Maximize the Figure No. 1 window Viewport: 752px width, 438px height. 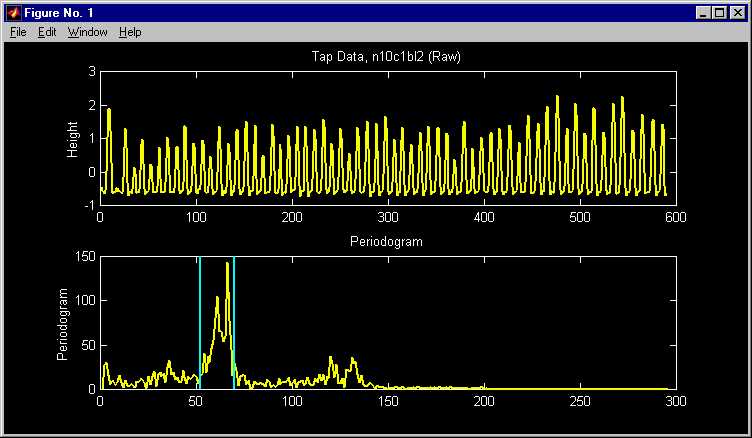pyautogui.click(x=721, y=13)
